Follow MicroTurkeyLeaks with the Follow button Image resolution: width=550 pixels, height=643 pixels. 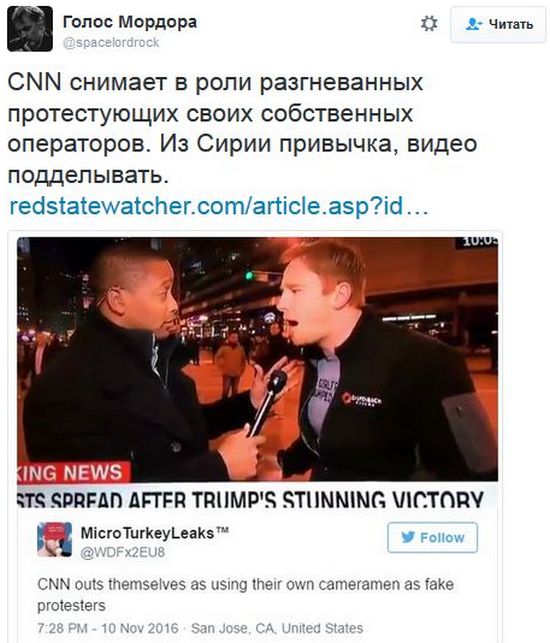coord(432,537)
